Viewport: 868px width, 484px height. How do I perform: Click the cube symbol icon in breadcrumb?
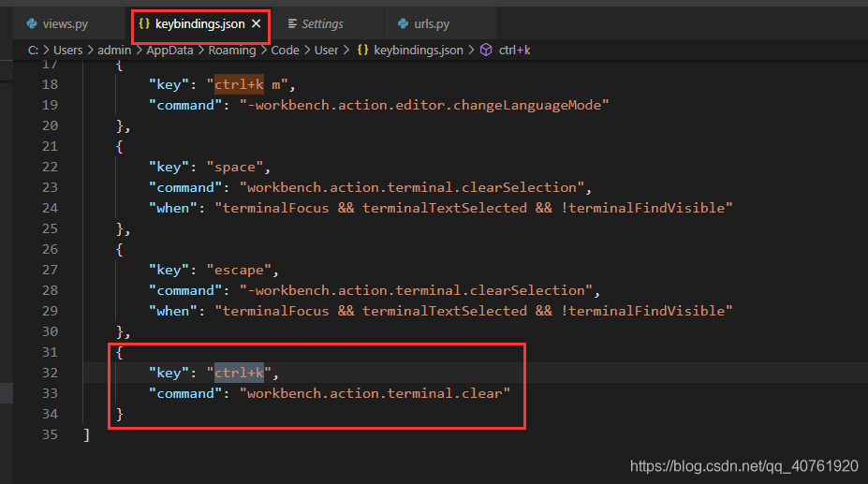pyautogui.click(x=485, y=50)
